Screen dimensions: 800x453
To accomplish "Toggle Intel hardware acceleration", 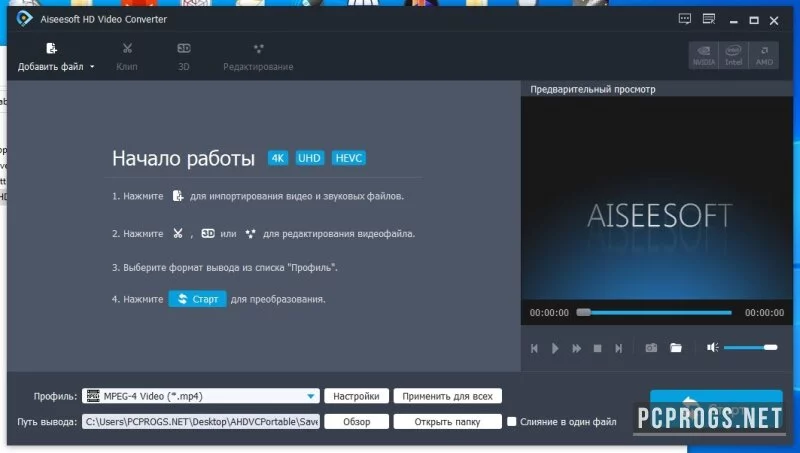I will (x=733, y=55).
